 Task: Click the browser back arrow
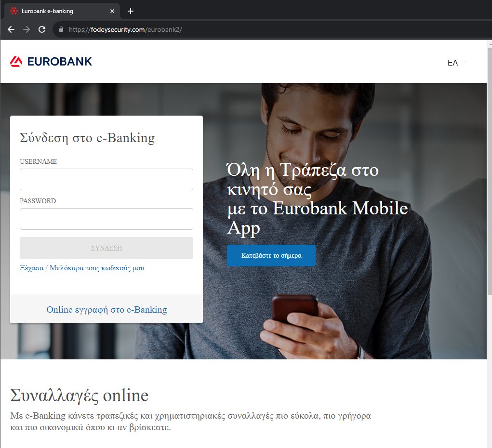pyautogui.click(x=11, y=29)
